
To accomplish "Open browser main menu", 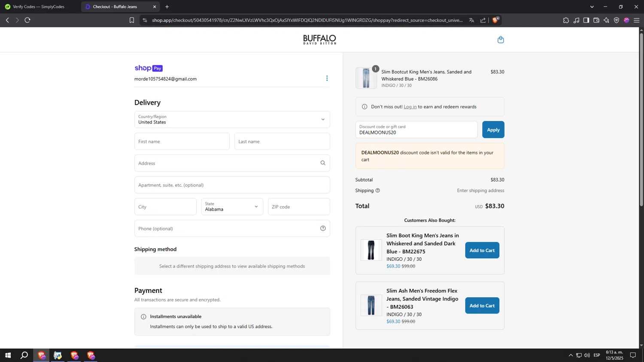I will [x=637, y=20].
